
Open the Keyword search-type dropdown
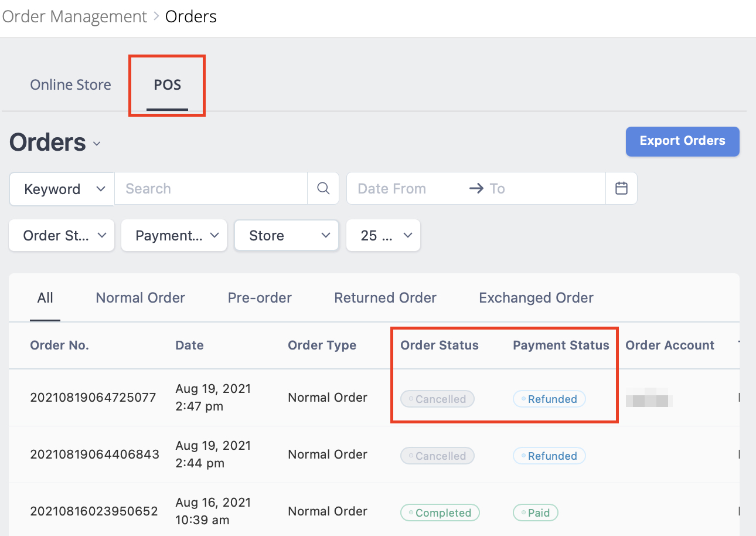[61, 189]
